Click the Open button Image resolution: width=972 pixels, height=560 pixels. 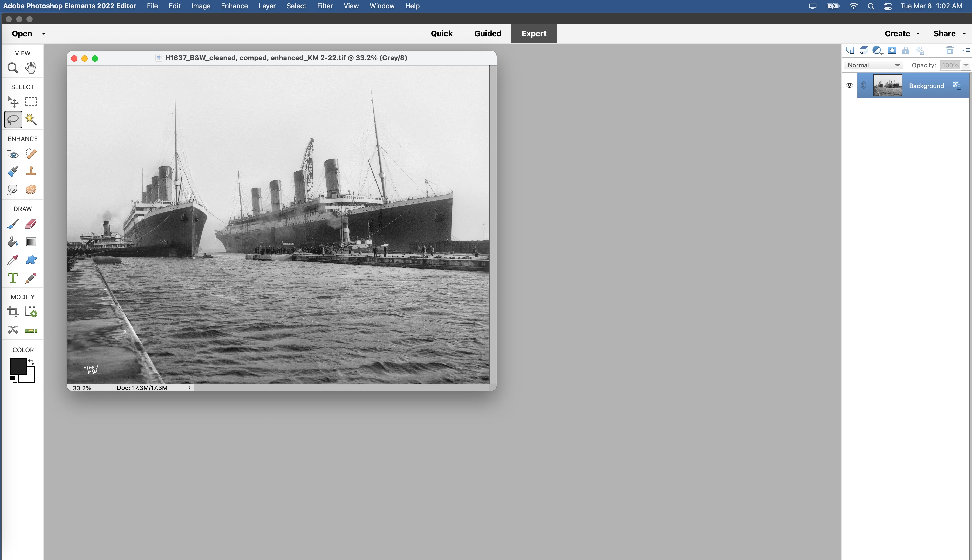coord(22,33)
